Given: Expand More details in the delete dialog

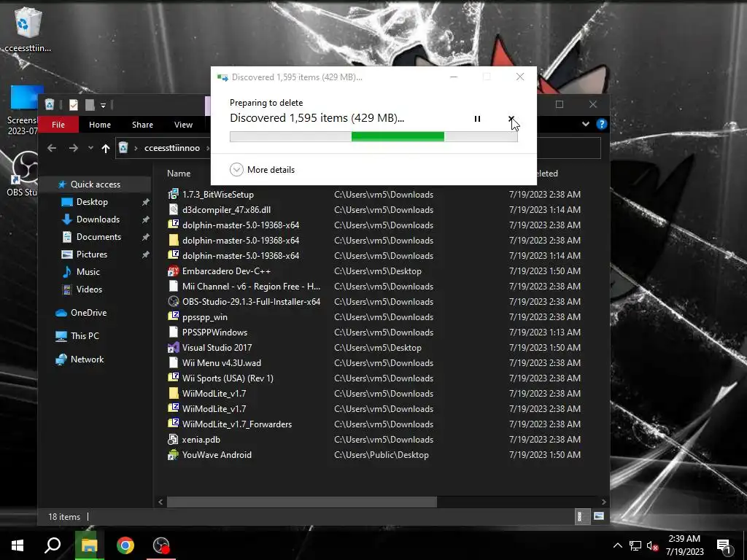Looking at the screenshot, I should click(x=262, y=169).
